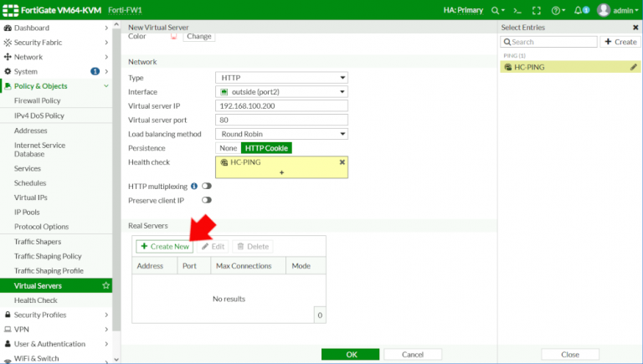Click the color icon next to Change
643x364 pixels.
point(174,37)
